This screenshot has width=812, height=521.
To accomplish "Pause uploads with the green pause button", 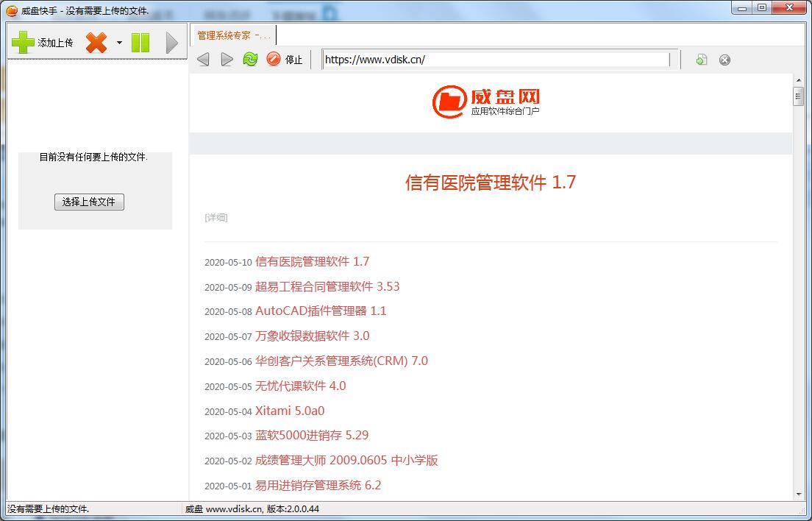I will 140,43.
